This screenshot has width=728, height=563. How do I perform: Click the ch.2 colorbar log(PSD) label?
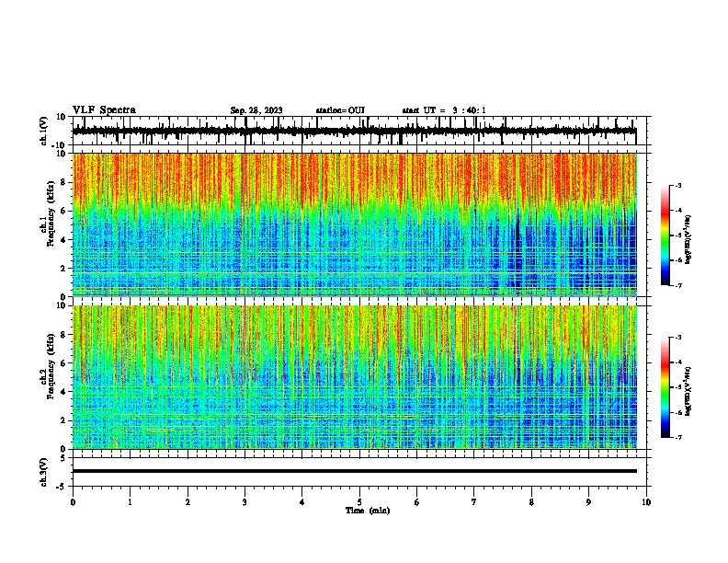point(688,391)
